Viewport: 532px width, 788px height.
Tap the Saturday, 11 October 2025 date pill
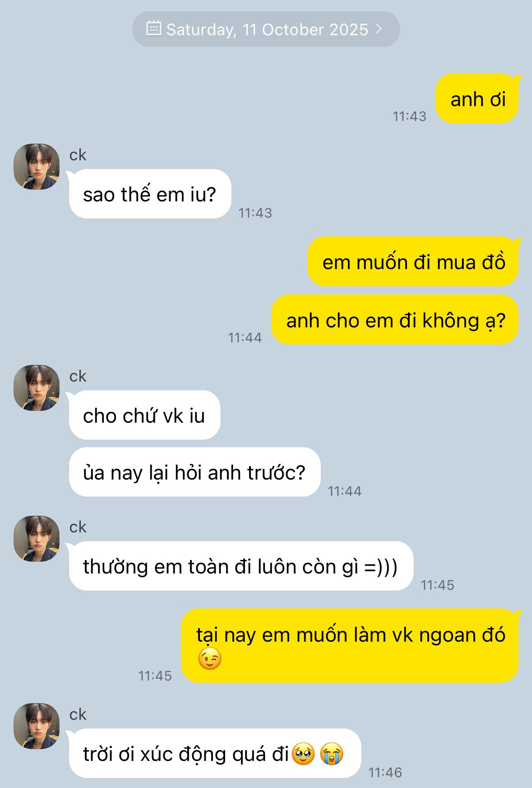(x=266, y=29)
